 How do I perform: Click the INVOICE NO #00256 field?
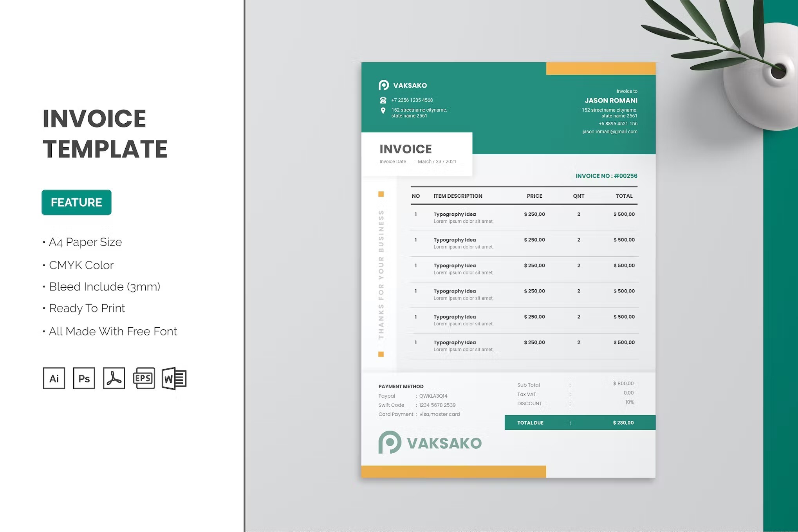tap(606, 176)
